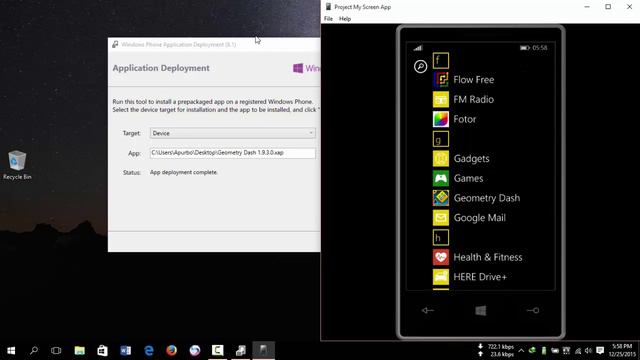
Task: Tap the Flow Free app icon
Action: point(441,80)
